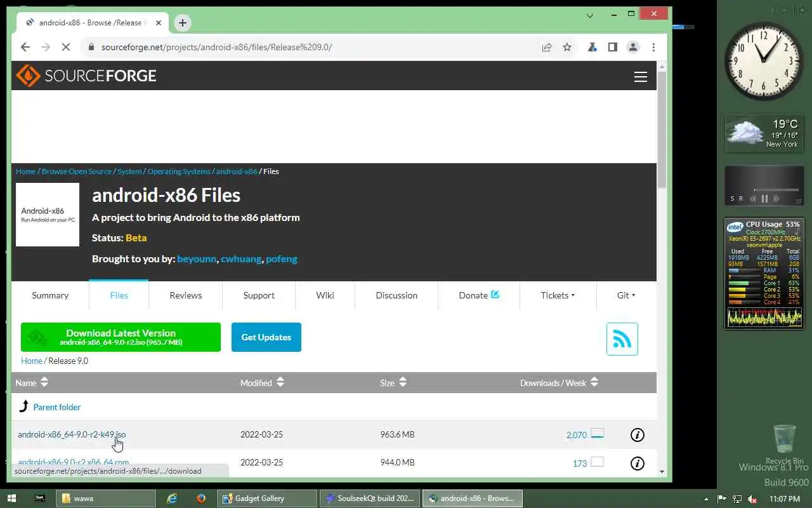
Task: Open android-x86-9.0-r2.x86_64.rpm file link
Action: pos(74,463)
